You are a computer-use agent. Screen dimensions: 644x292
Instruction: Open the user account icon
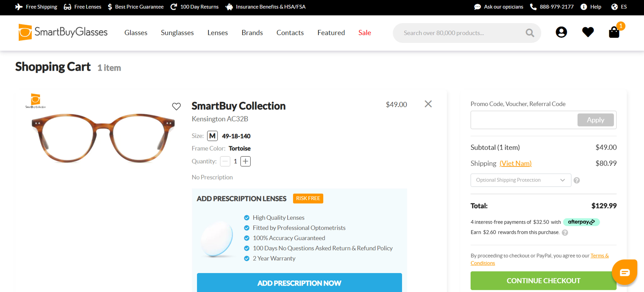(x=561, y=32)
